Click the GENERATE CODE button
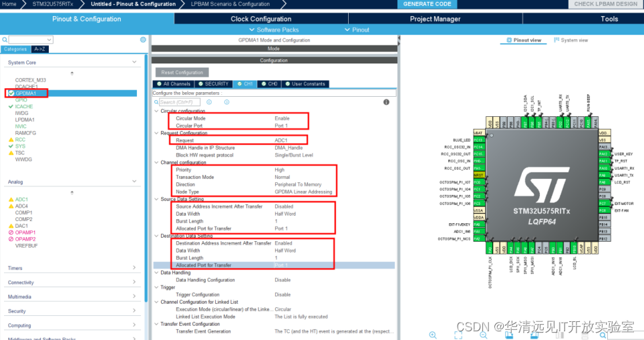Screen dimensions: 644x340 click(x=427, y=4)
